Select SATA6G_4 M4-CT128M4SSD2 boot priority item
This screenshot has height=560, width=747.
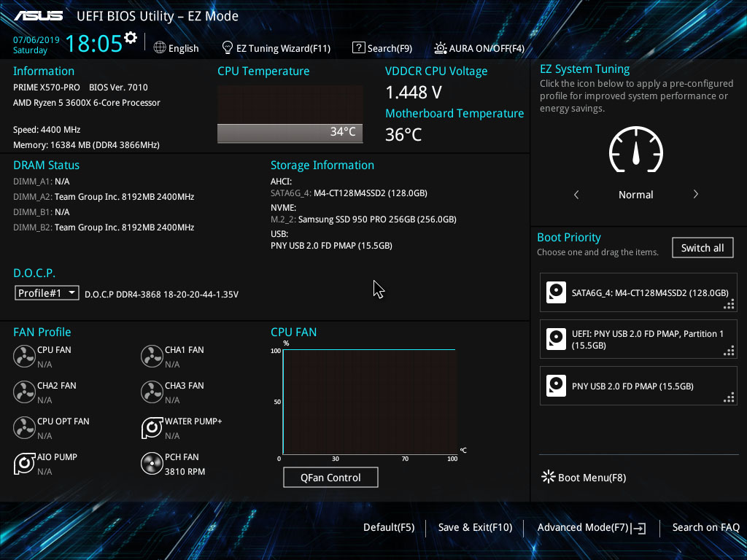(638, 292)
